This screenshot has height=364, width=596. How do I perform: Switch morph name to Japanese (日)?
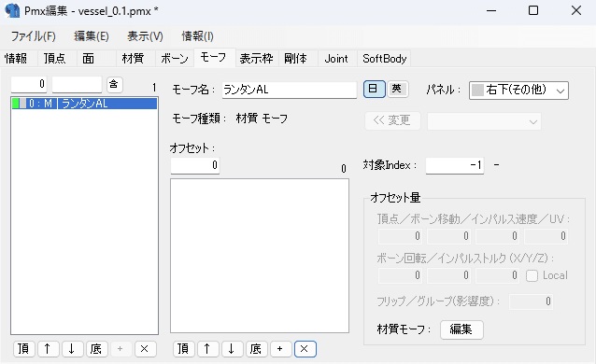tap(374, 90)
